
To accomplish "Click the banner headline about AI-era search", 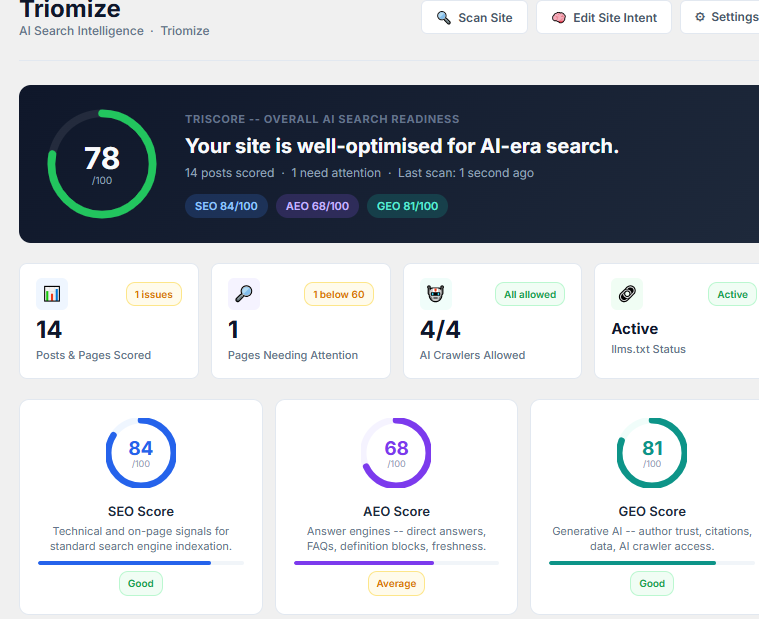I will pyautogui.click(x=402, y=146).
